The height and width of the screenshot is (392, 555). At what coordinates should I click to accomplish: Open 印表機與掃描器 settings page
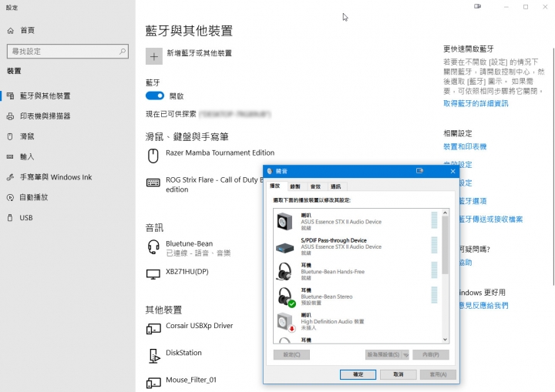45,116
